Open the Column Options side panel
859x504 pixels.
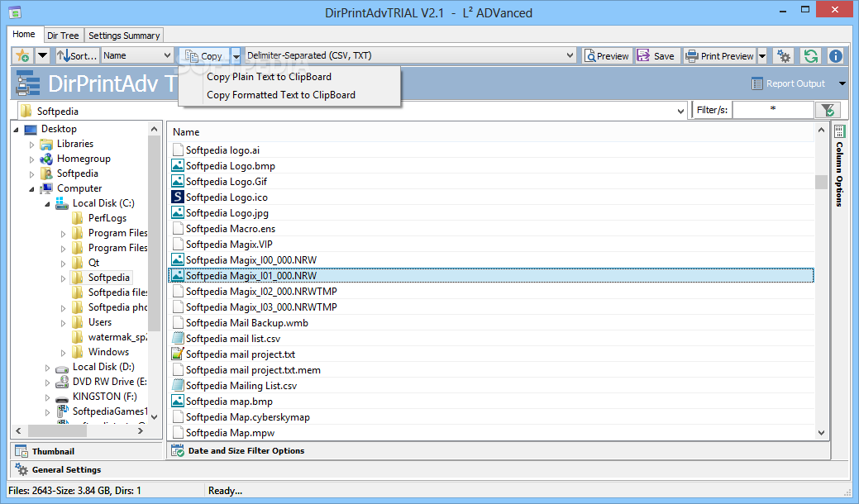click(x=839, y=166)
